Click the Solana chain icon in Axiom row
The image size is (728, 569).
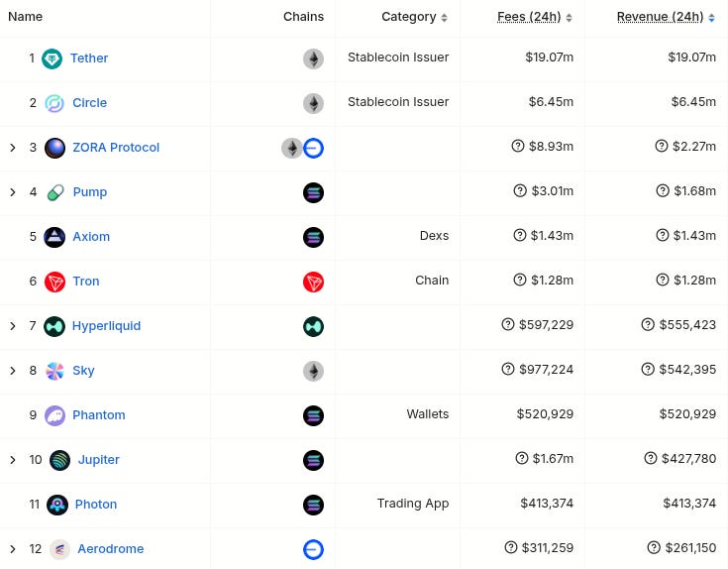tap(313, 237)
